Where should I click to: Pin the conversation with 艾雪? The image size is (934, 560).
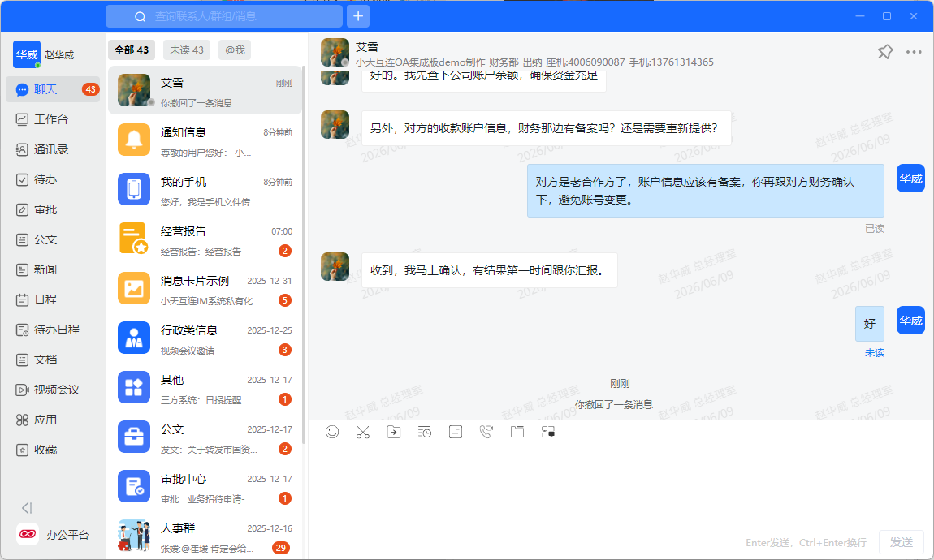point(885,52)
